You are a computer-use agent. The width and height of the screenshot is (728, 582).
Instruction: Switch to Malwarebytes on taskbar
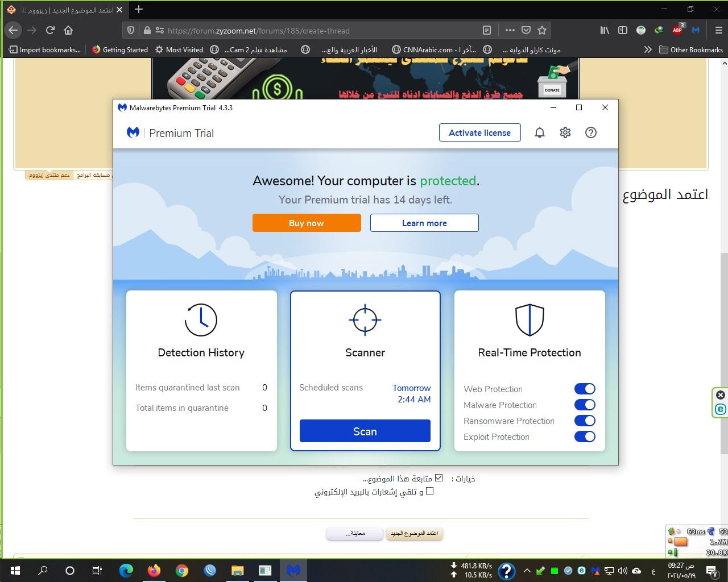(293, 570)
